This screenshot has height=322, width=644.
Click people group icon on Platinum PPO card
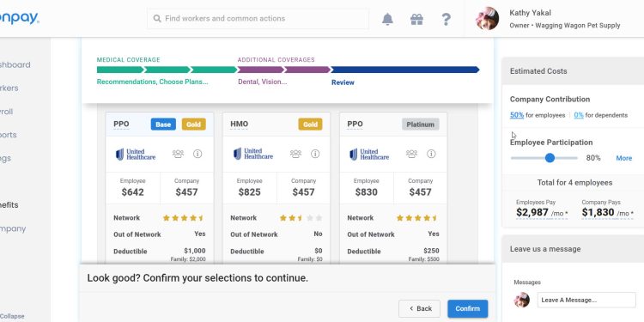[411, 154]
